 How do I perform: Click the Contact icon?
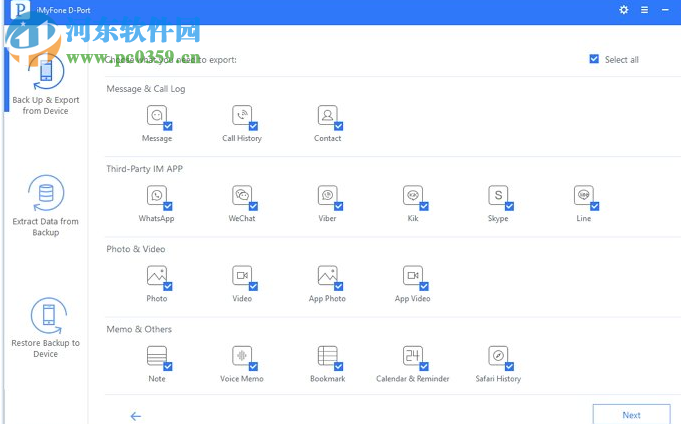coord(327,115)
